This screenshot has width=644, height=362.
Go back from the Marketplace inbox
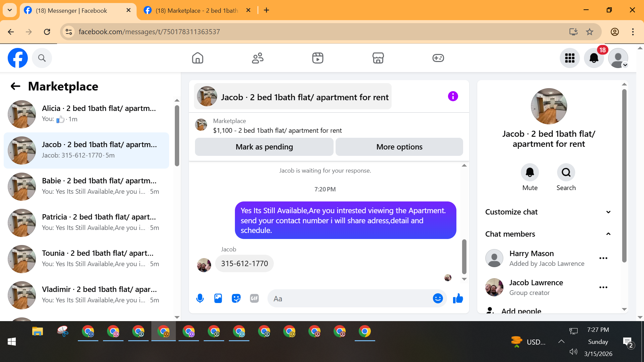tap(15, 86)
